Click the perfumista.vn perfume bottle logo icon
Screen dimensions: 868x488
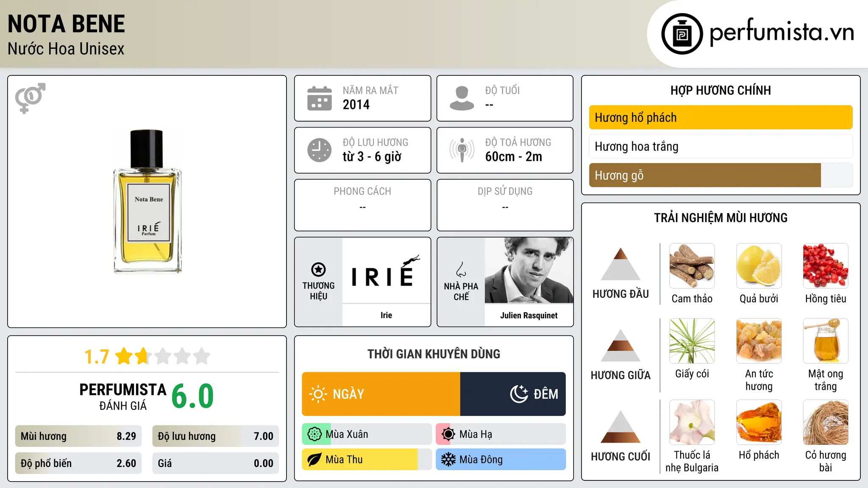pyautogui.click(x=682, y=34)
